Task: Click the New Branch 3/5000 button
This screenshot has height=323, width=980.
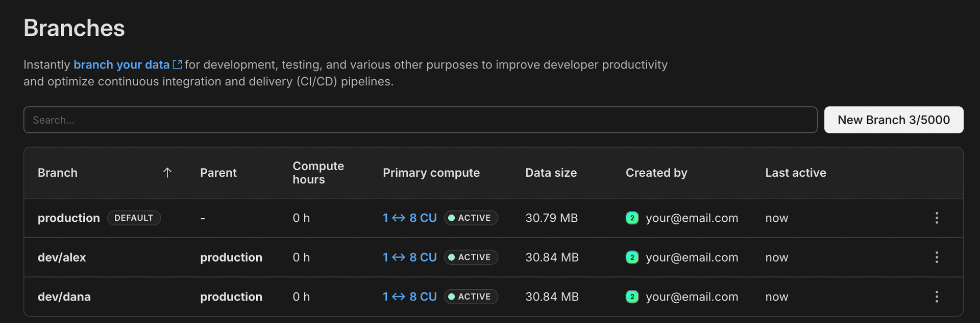Action: pyautogui.click(x=893, y=120)
